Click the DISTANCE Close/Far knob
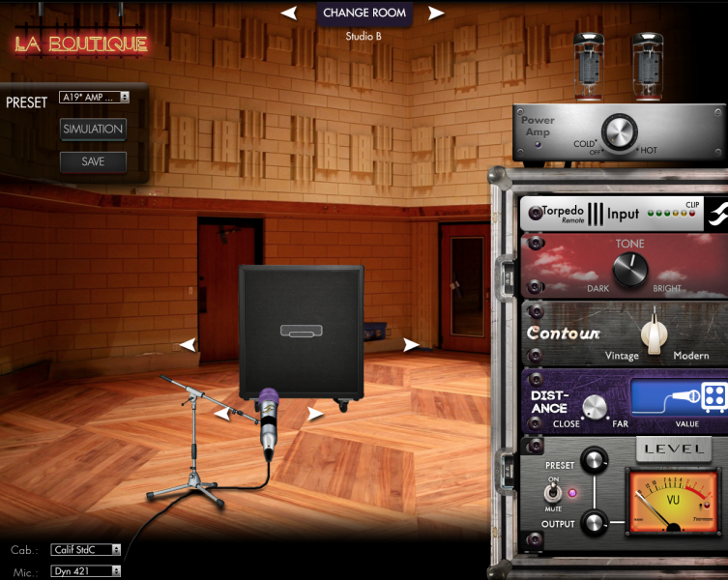Viewport: 728px width, 580px height. tap(595, 407)
